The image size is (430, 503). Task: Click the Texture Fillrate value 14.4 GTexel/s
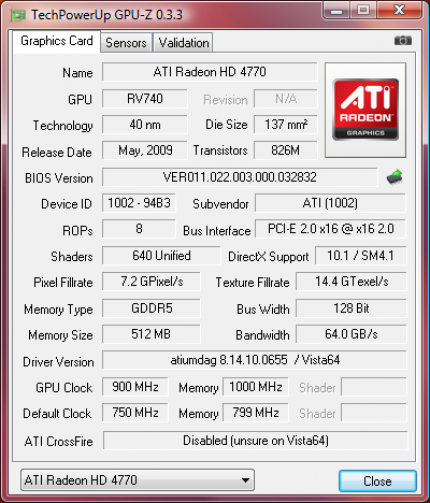(x=351, y=282)
